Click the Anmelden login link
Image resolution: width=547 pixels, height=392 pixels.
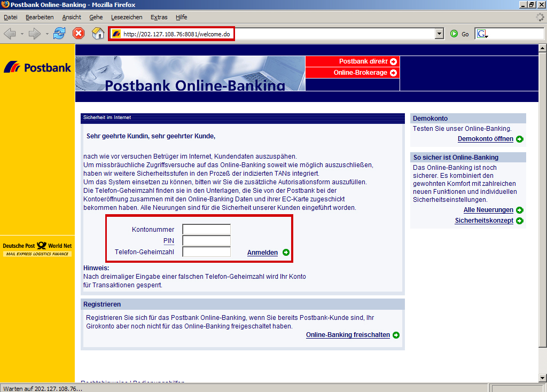tap(262, 253)
